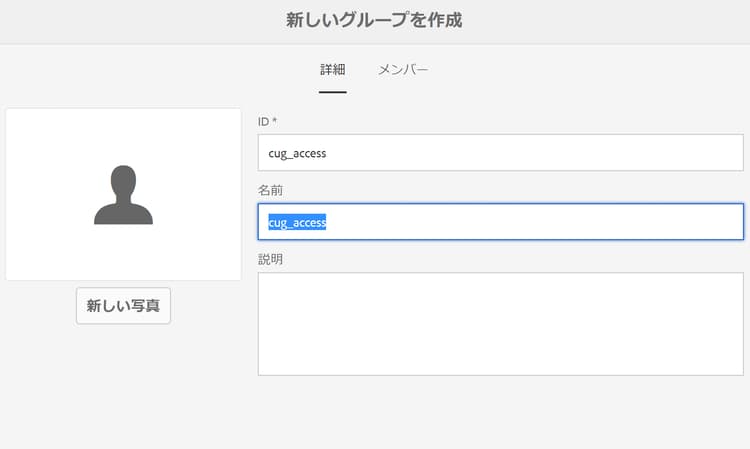The height and width of the screenshot is (449, 750).
Task: Click the cug_access value in ID field
Action: pos(298,153)
